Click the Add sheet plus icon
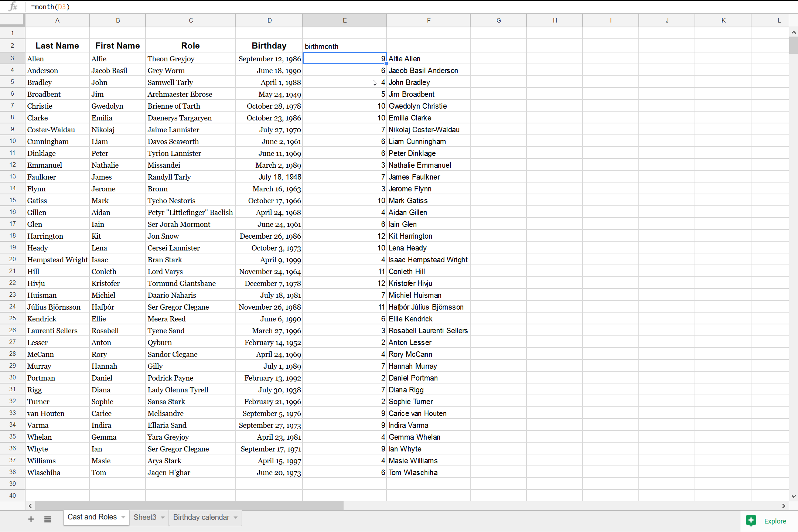 pyautogui.click(x=31, y=519)
